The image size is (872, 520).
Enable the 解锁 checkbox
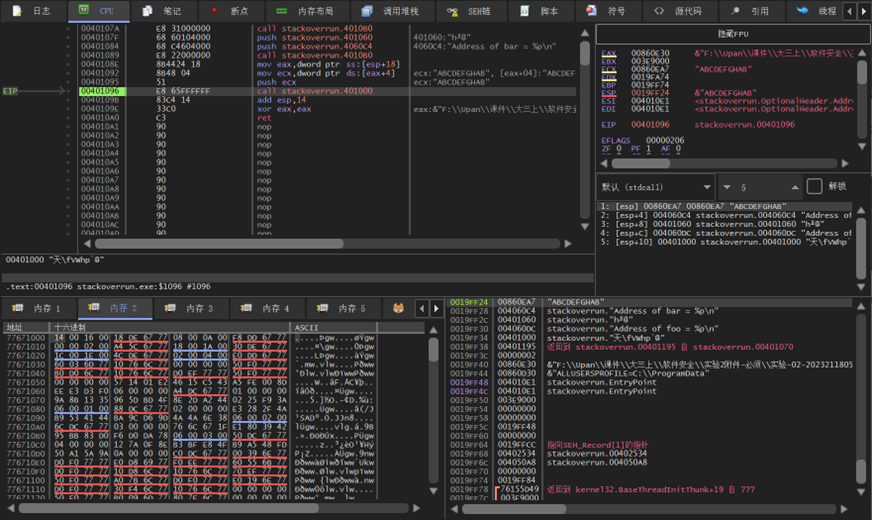[x=814, y=186]
